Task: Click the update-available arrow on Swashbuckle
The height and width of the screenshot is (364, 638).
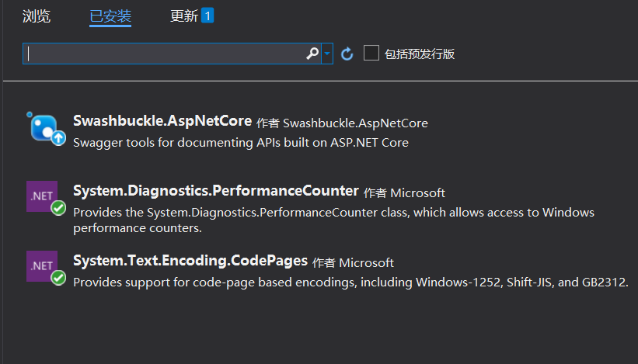Action: click(58, 138)
